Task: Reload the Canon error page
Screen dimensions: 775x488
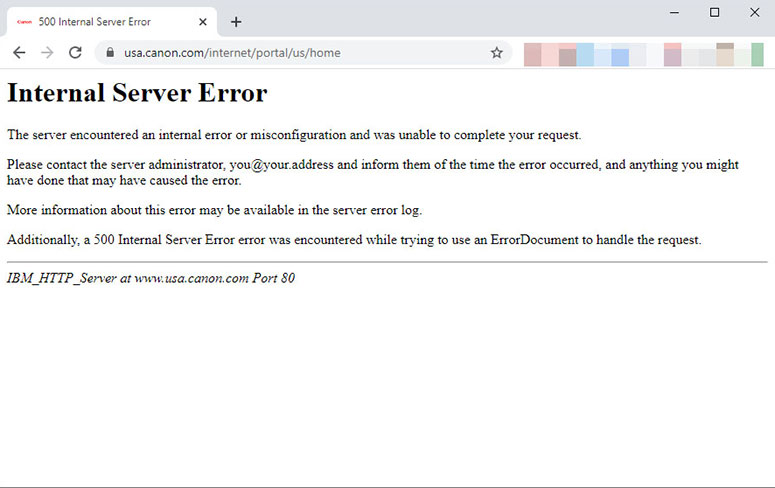Action: (75, 53)
